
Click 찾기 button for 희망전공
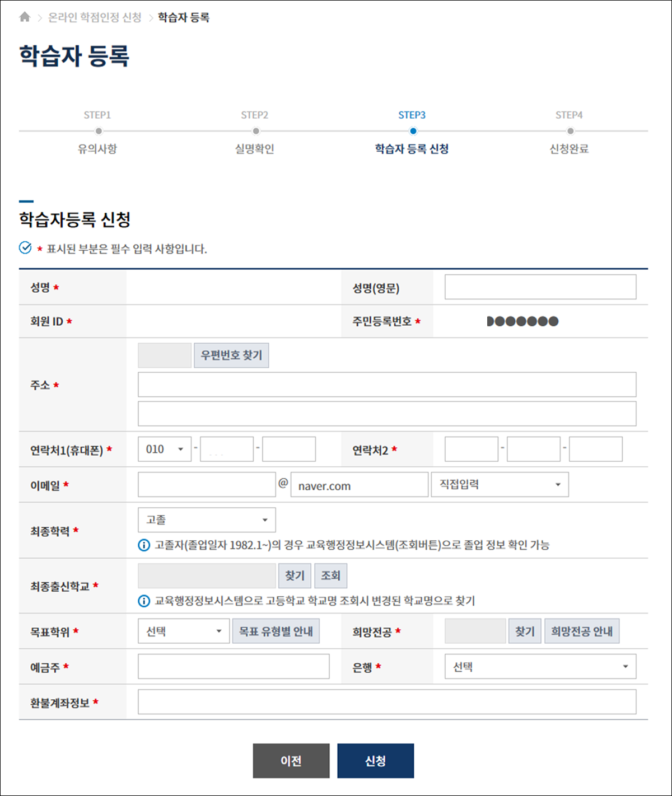point(525,631)
